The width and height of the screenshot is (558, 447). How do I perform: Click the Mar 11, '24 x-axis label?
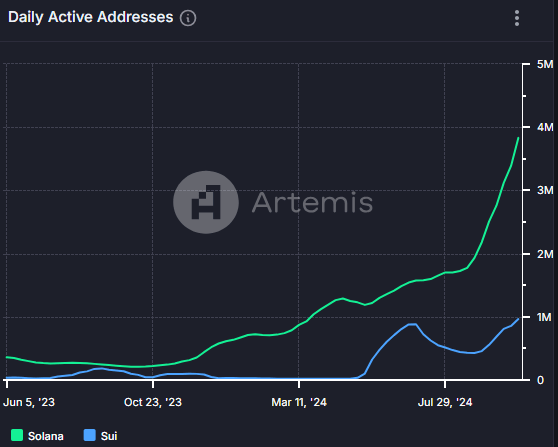299,402
